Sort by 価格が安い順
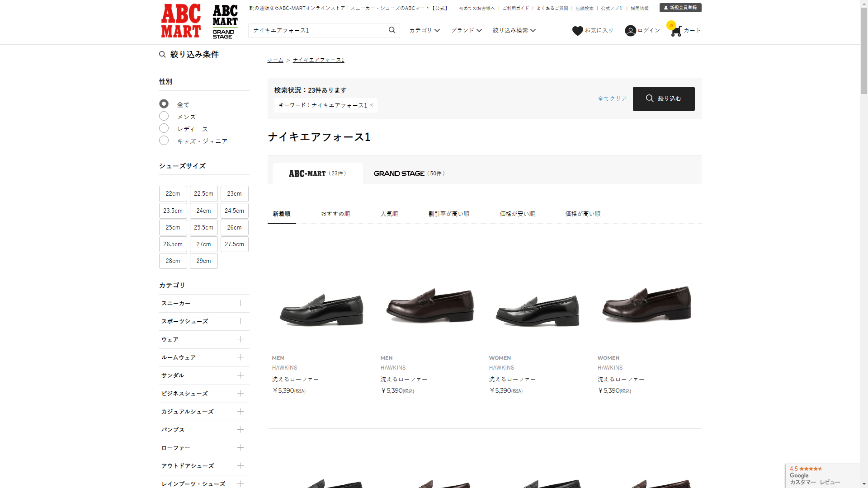868x488 pixels. 517,214
